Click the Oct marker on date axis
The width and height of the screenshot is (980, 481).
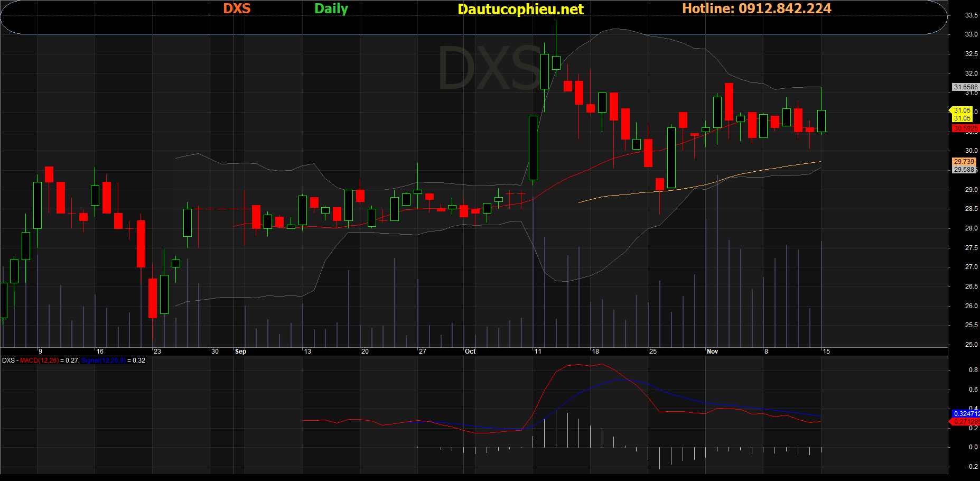click(470, 351)
